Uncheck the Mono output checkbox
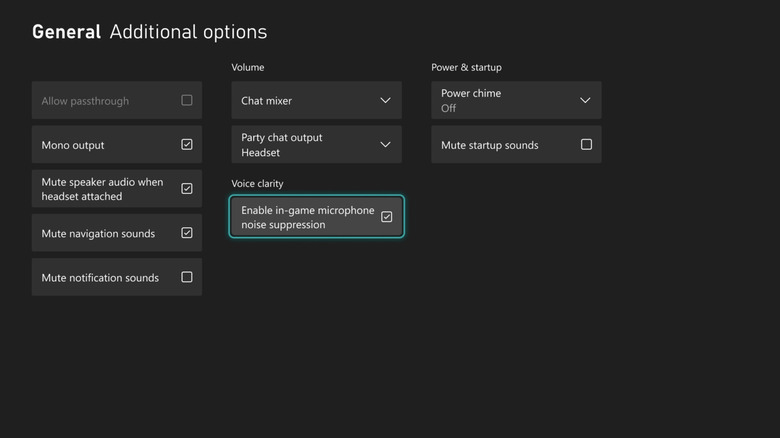The width and height of the screenshot is (780, 438). click(187, 144)
